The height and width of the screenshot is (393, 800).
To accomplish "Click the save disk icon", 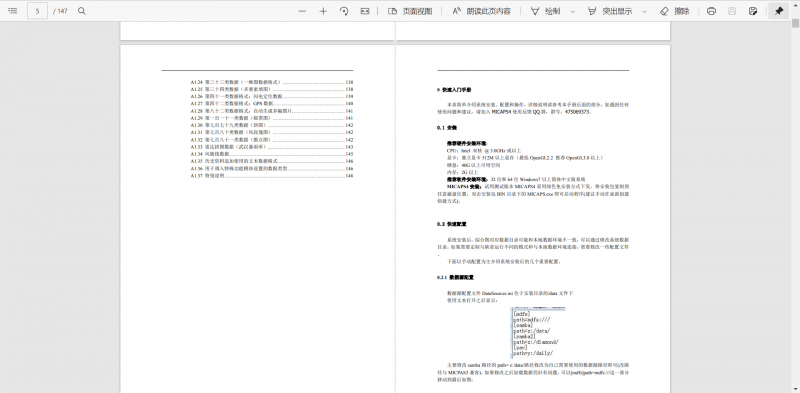I will click(732, 11).
